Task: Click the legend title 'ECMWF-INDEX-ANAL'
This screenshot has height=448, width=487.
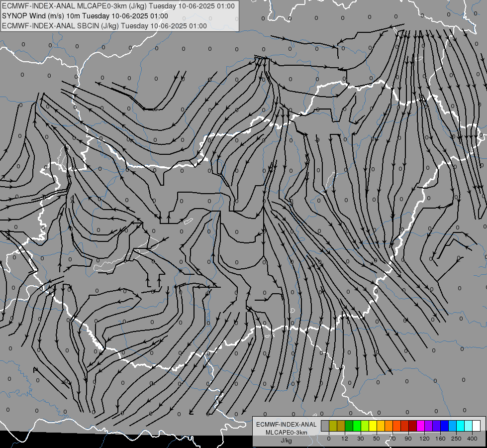Action: pyautogui.click(x=286, y=425)
